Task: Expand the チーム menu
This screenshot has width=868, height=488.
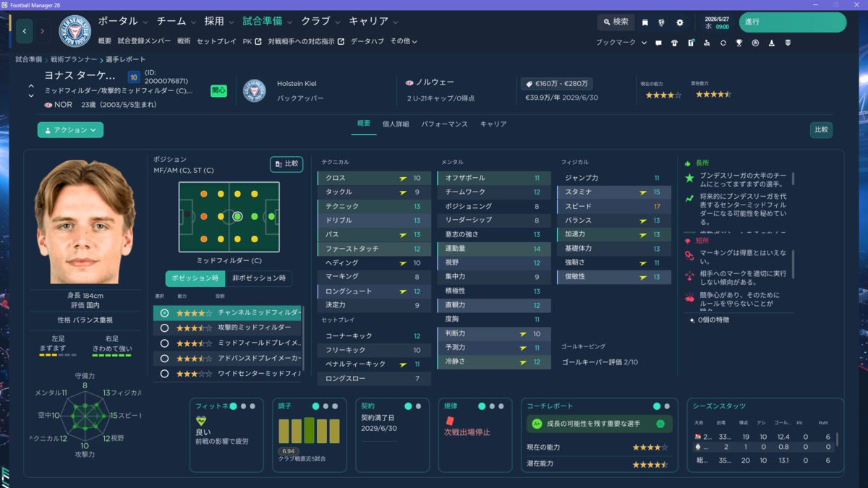Action: tap(176, 22)
